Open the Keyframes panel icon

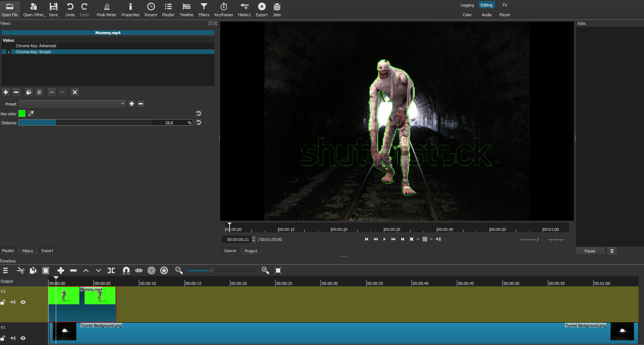click(x=223, y=9)
